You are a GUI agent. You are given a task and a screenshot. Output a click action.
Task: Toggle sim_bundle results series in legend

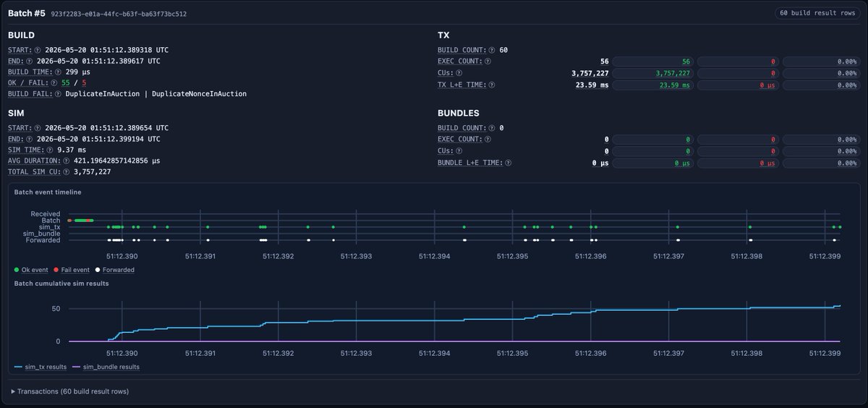(x=106, y=367)
